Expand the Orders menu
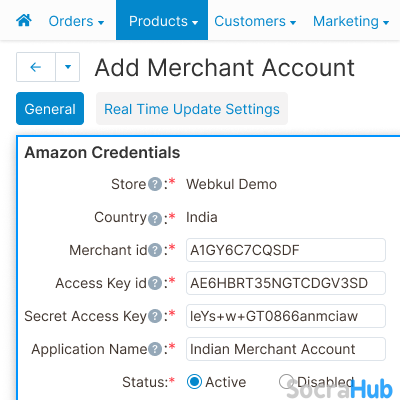400x400 pixels. [x=76, y=21]
